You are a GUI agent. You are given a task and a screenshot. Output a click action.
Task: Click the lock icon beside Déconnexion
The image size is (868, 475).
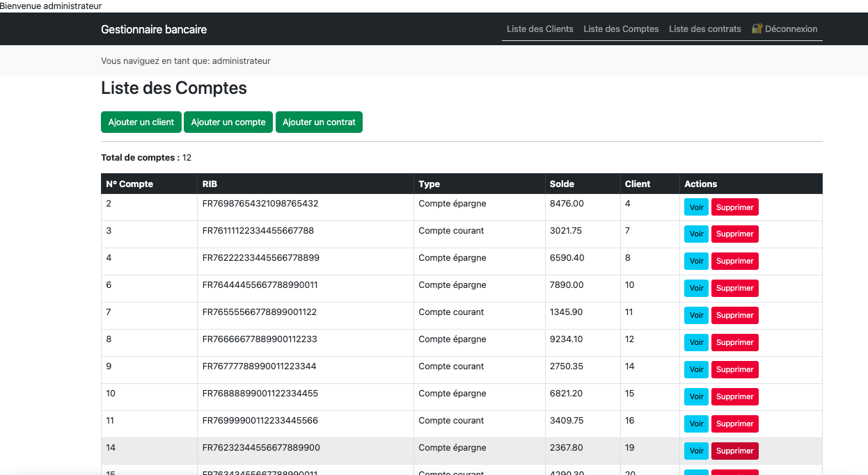tap(757, 29)
